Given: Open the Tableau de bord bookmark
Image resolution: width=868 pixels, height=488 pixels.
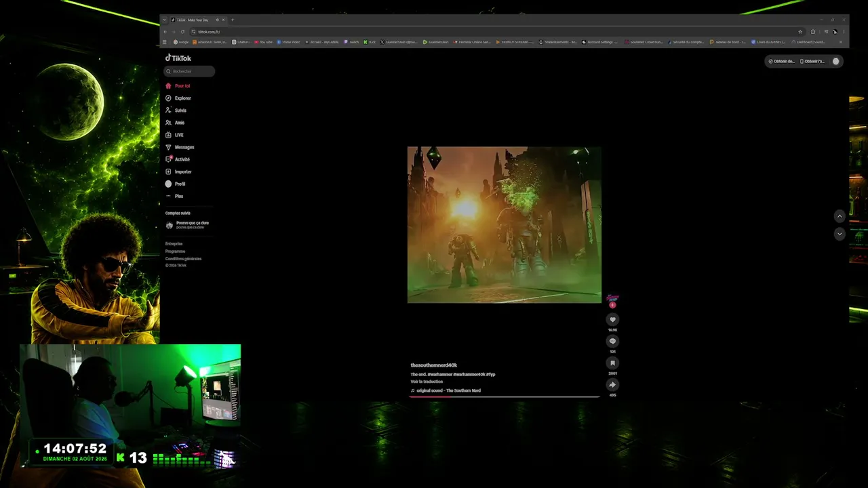Looking at the screenshot, I should click(728, 42).
